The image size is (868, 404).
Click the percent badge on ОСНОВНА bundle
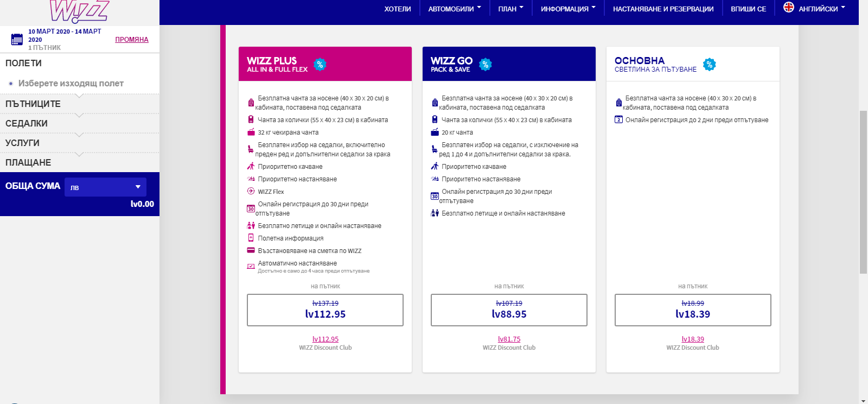(709, 65)
